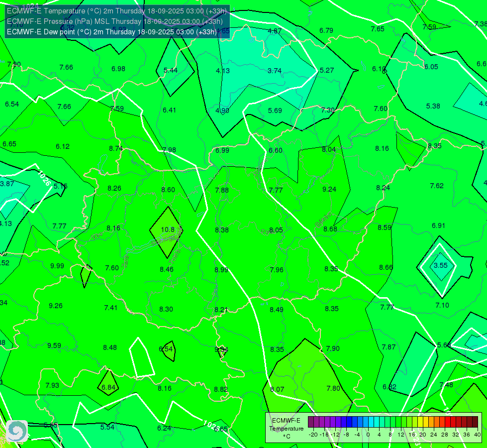Click the 5.69 grid value
The width and height of the screenshot is (487, 448).
(x=275, y=111)
